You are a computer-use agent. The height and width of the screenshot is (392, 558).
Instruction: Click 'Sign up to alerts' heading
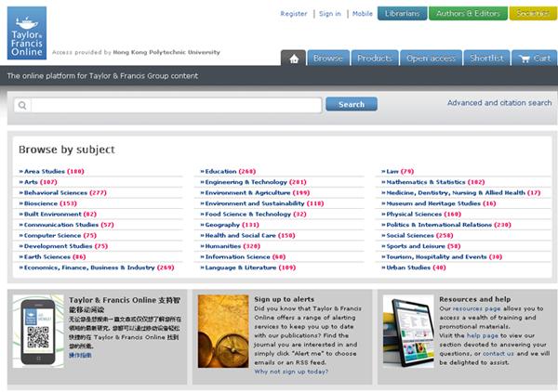coord(284,299)
